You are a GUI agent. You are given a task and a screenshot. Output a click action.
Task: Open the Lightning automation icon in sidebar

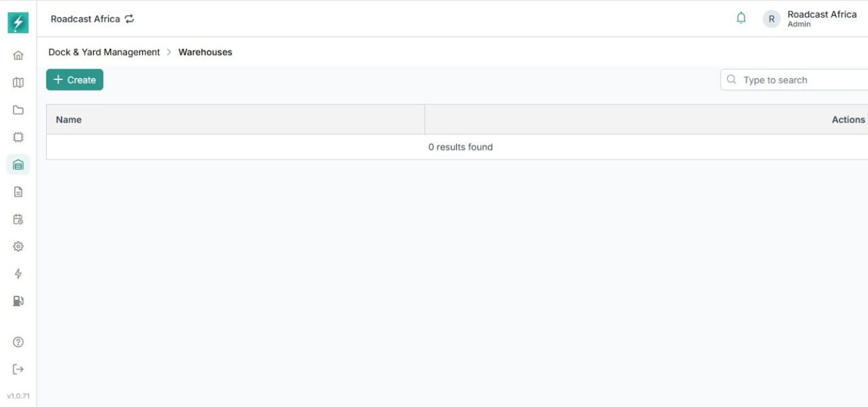pyautogui.click(x=18, y=273)
